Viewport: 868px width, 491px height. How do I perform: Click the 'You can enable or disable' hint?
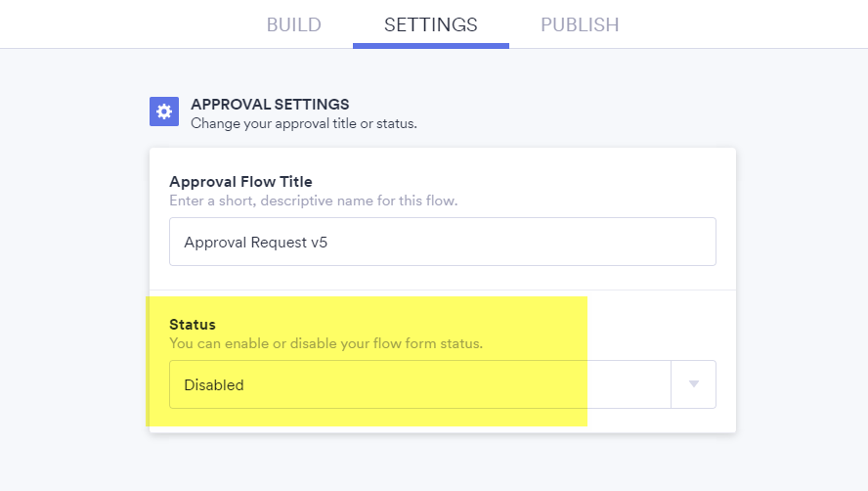325,343
